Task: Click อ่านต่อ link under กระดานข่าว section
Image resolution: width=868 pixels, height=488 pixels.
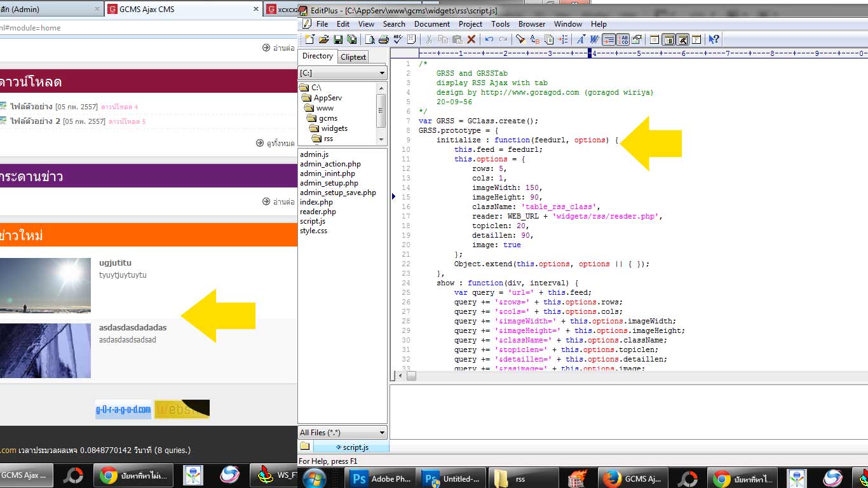Action: coord(278,201)
